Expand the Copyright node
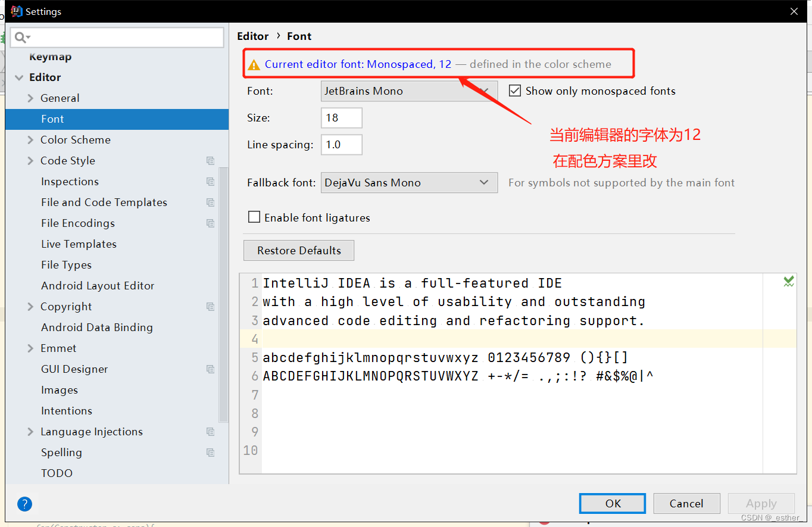This screenshot has width=812, height=527. [30, 307]
